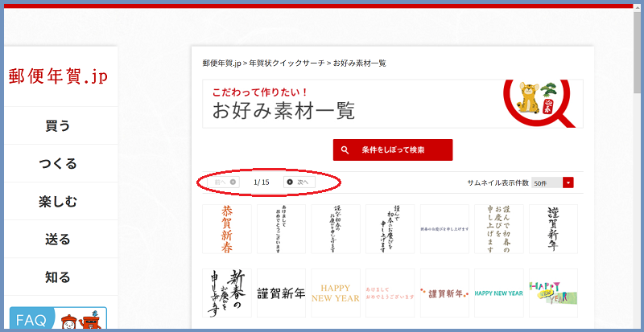Image resolution: width=644 pixels, height=332 pixels.
Task: Click the 前へ previous page button
Action: [224, 182]
